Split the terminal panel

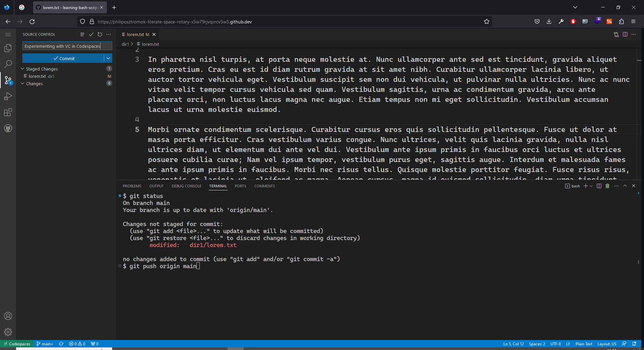click(599, 186)
